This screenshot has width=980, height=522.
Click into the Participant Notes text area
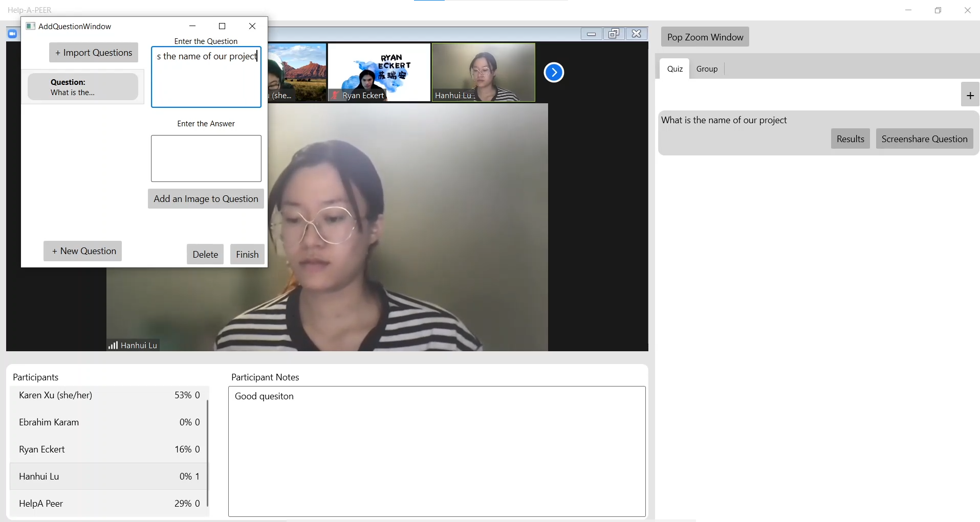437,451
